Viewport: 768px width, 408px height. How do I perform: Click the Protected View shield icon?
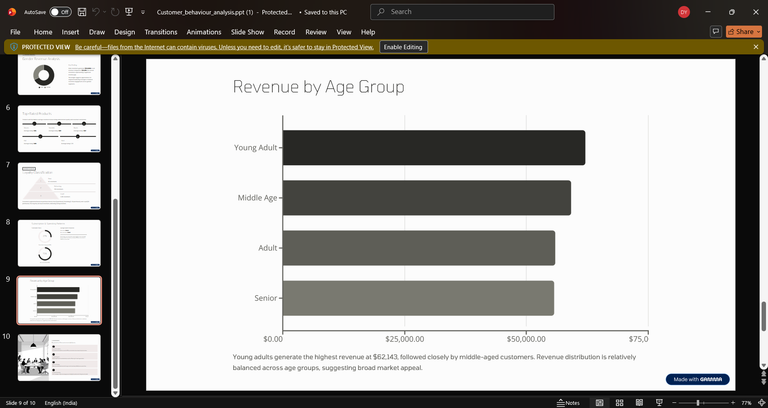tap(14, 47)
